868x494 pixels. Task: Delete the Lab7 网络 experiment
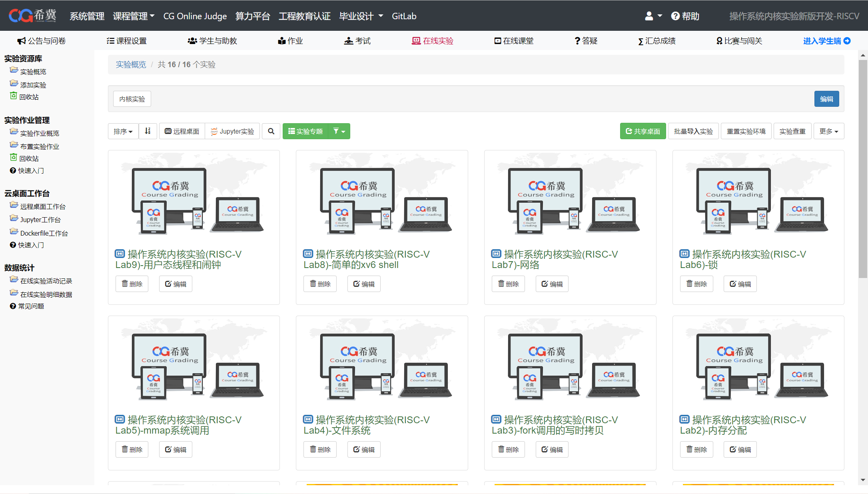tap(508, 284)
